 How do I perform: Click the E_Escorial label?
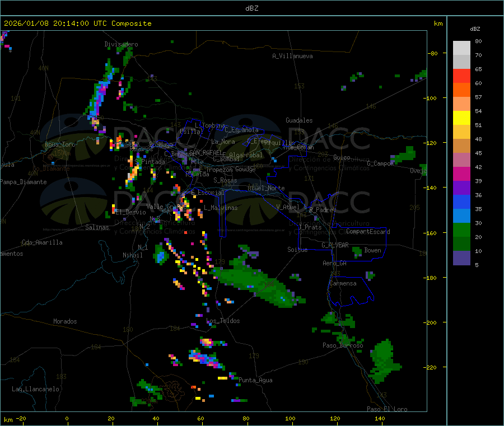pyautogui.click(x=208, y=193)
